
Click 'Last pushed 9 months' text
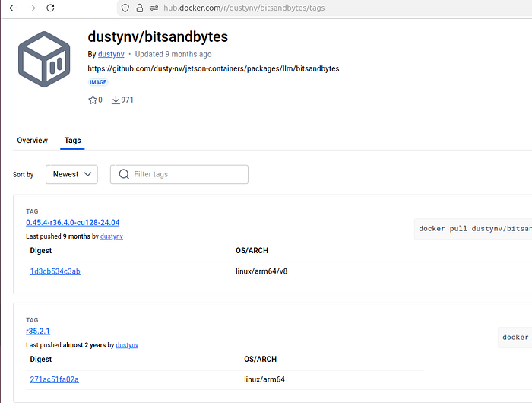pyautogui.click(x=58, y=236)
